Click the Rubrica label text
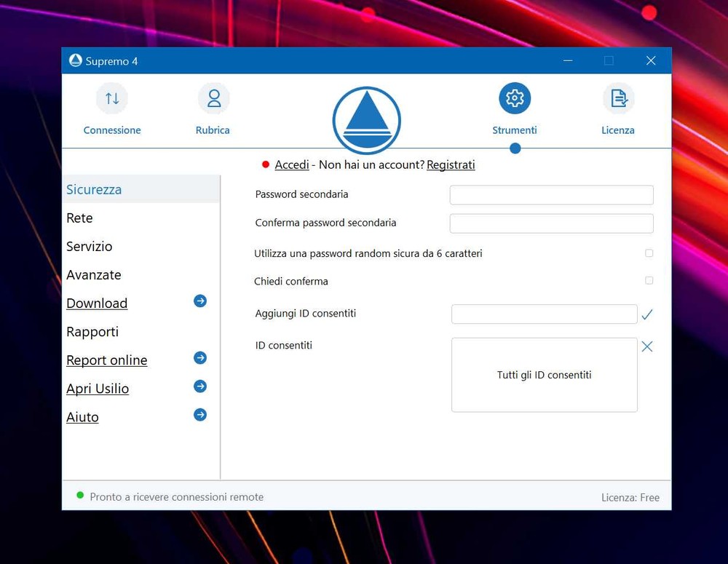The image size is (728, 564). (213, 130)
